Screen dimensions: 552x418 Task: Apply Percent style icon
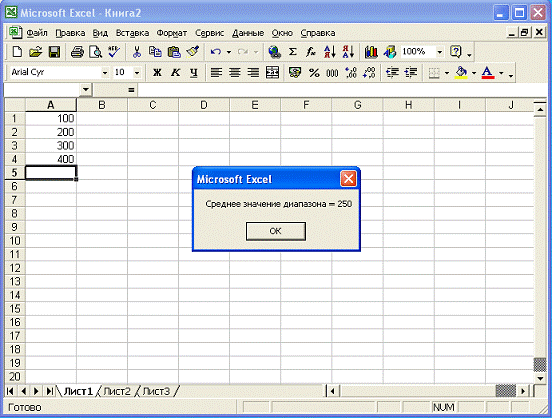(x=314, y=73)
